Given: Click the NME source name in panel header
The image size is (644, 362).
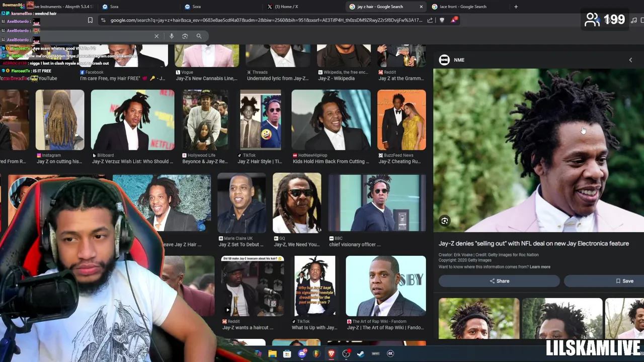Looking at the screenshot, I should 459,60.
